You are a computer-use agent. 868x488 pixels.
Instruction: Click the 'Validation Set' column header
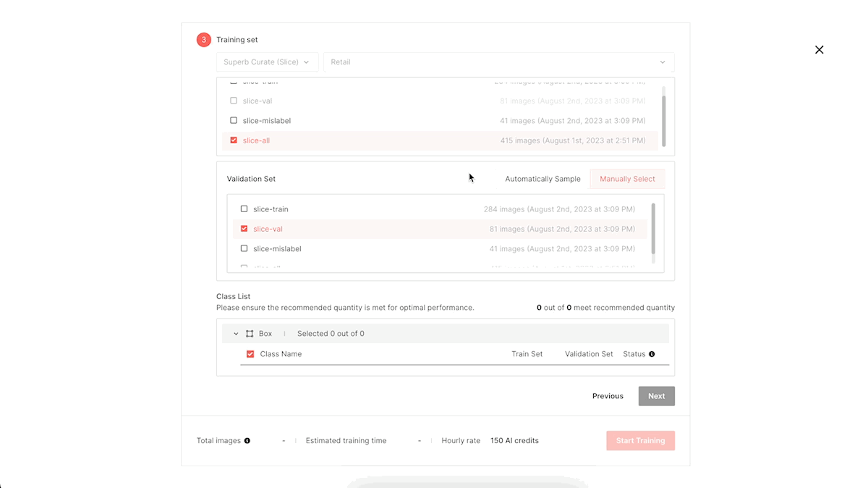click(x=589, y=354)
